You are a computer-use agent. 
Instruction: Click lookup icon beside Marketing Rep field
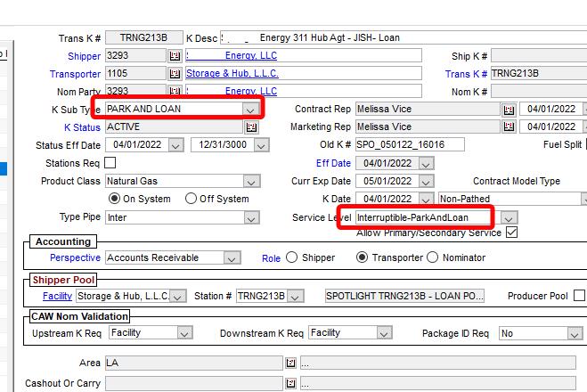[509, 127]
